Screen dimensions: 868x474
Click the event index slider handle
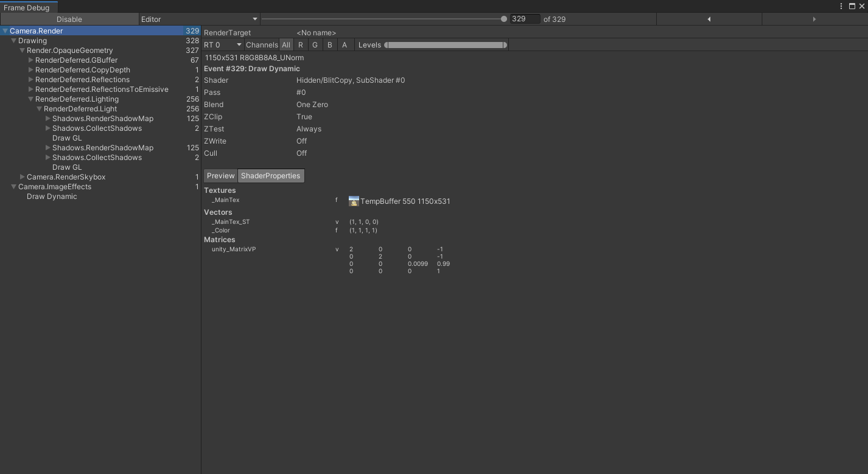tap(504, 19)
